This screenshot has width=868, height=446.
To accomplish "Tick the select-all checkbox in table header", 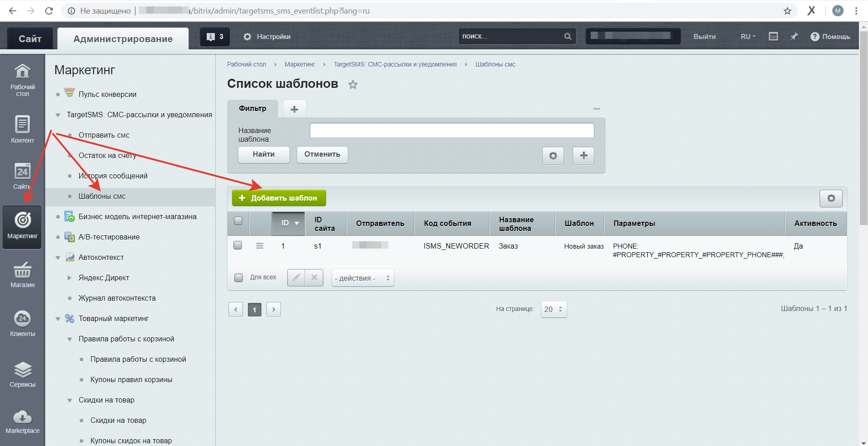I will pyautogui.click(x=238, y=221).
